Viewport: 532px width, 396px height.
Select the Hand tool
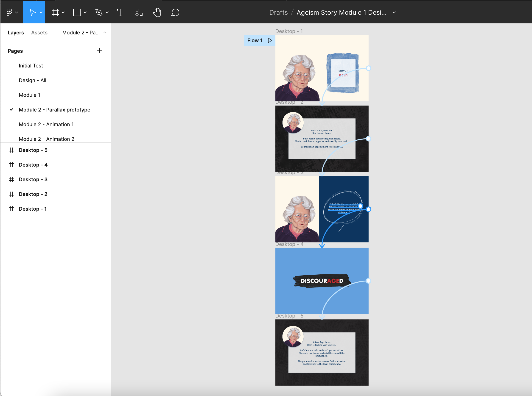point(157,12)
